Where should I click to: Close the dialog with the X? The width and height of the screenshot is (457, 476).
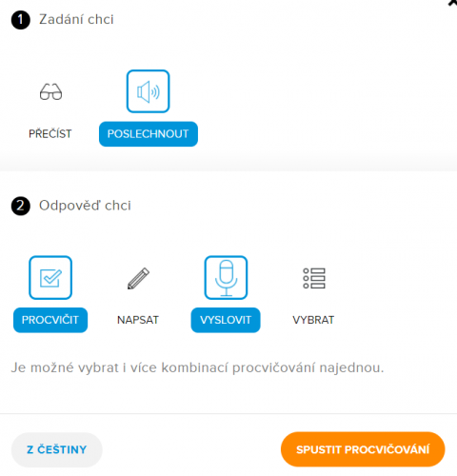pyautogui.click(x=452, y=3)
